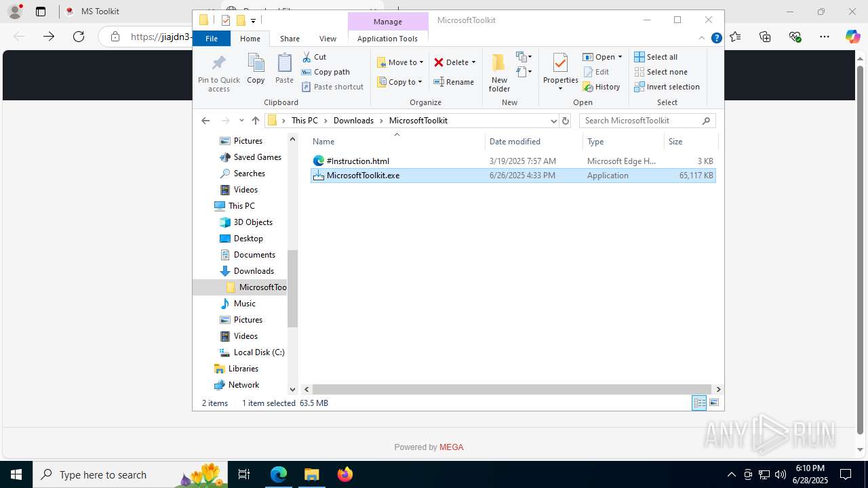The width and height of the screenshot is (868, 488).
Task: Rename the selected file
Action: coord(454,82)
